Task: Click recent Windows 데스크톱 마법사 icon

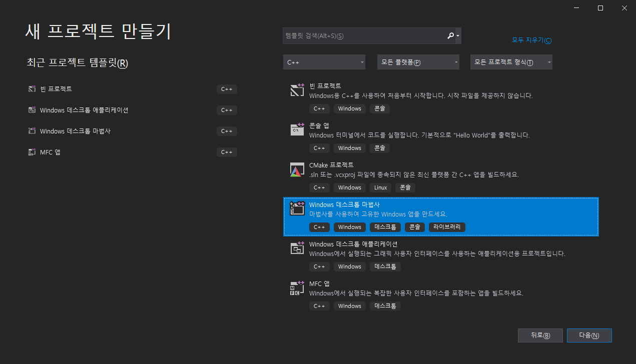Action: pyautogui.click(x=32, y=131)
